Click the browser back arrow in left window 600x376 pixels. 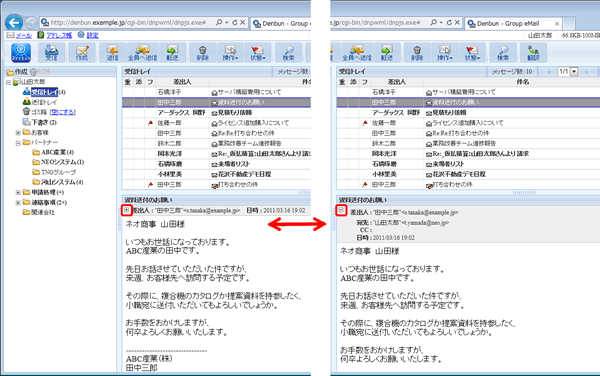(14, 23)
